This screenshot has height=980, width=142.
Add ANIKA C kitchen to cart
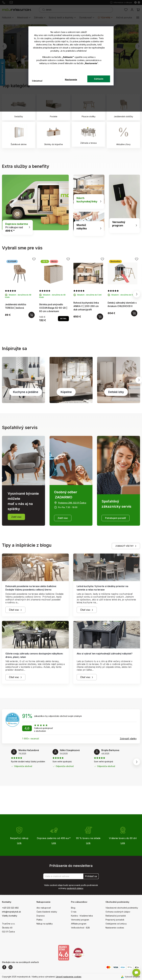(100, 316)
